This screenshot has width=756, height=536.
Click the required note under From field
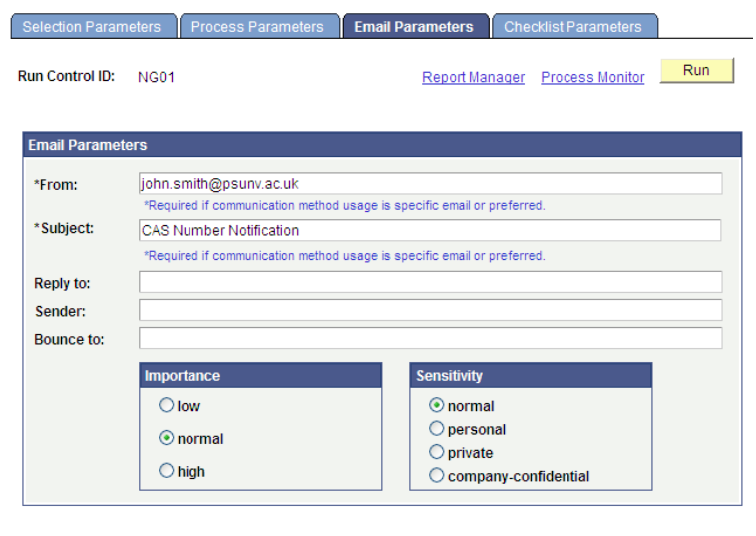point(344,205)
